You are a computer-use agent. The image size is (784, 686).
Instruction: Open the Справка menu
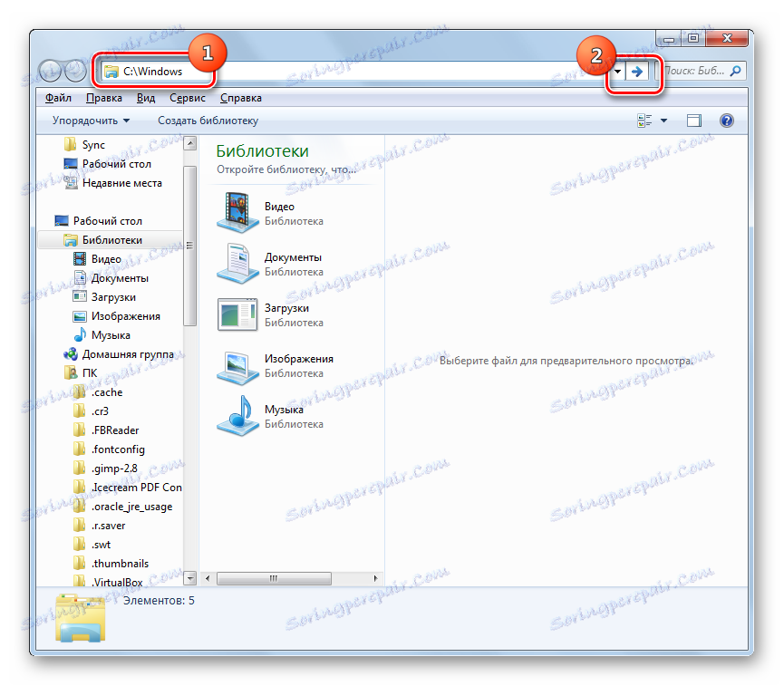coord(241,98)
